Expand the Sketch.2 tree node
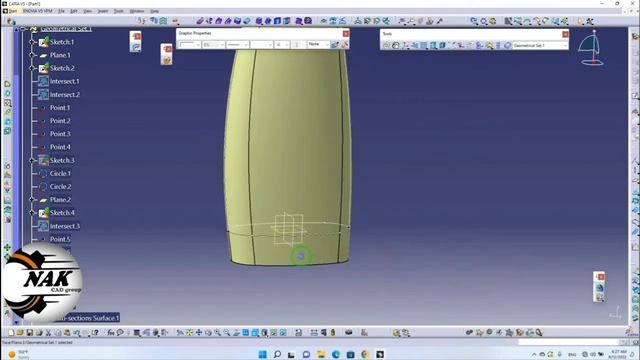This screenshot has width=640, height=360. (x=32, y=68)
